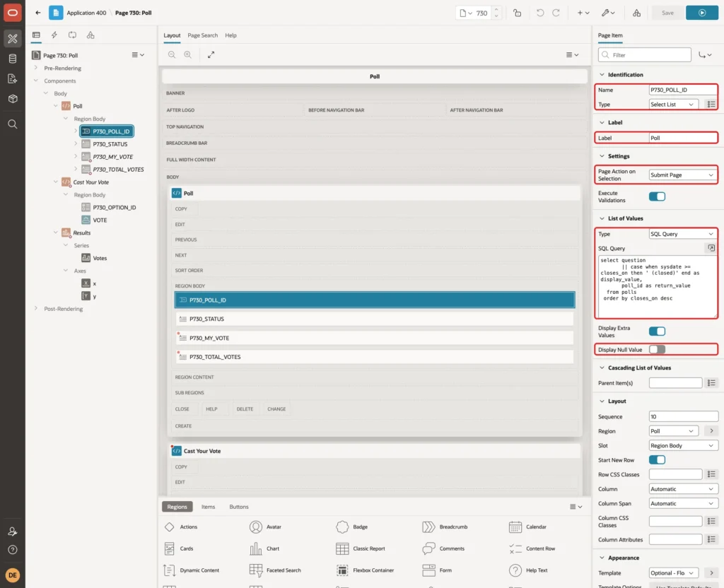724x588 pixels.
Task: Click the Application 400 breadcrumb link
Action: (x=86, y=13)
